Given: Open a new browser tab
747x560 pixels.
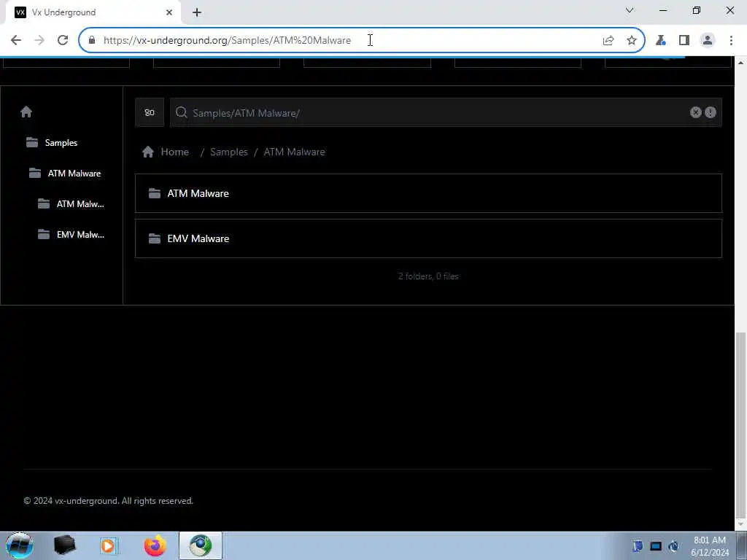Looking at the screenshot, I should 197,12.
